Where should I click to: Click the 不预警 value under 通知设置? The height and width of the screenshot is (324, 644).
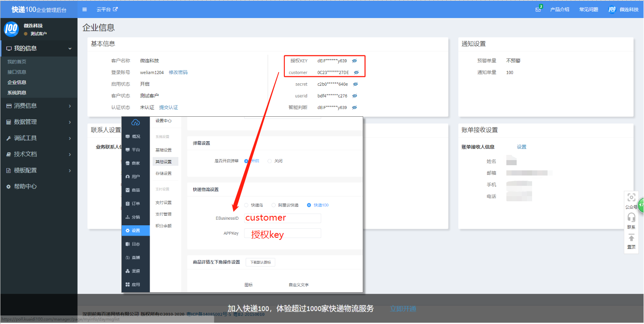point(513,61)
